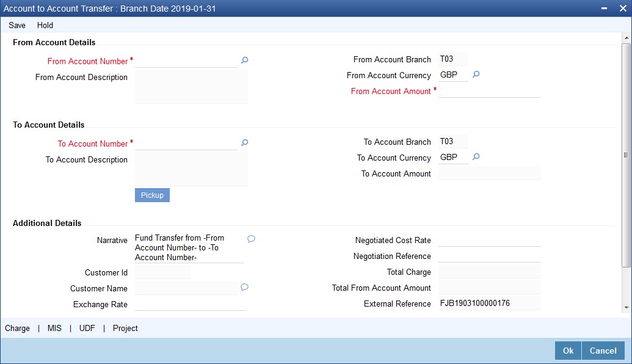632x364 pixels.
Task: Open the Customer Name text bubble
Action: (x=245, y=287)
